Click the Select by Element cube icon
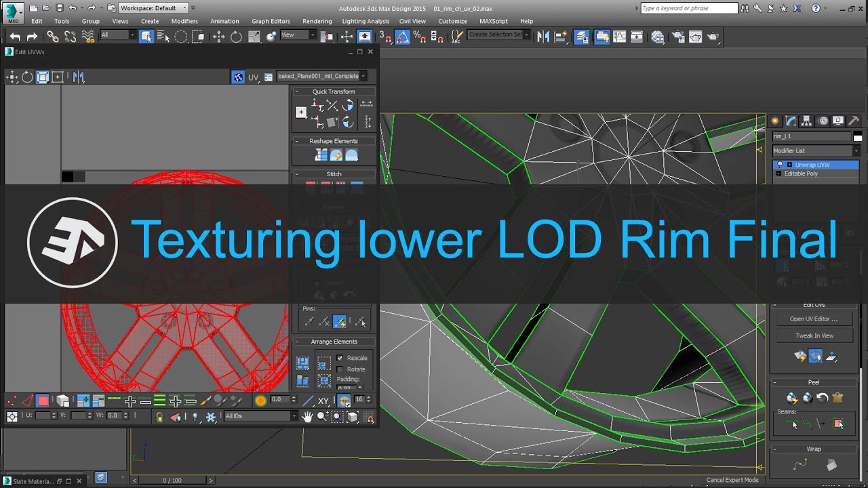The image size is (868, 488). tap(62, 401)
